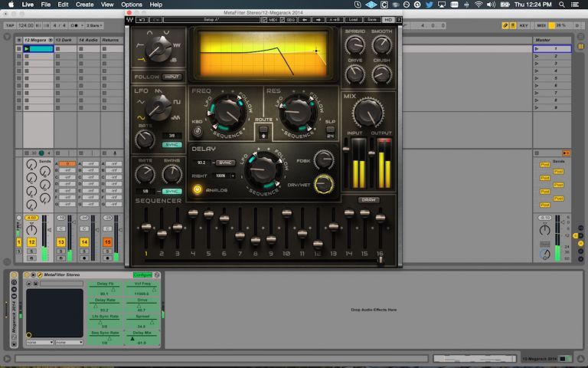Toggle the LFO SYNC button
The image size is (588, 368).
[x=171, y=145]
